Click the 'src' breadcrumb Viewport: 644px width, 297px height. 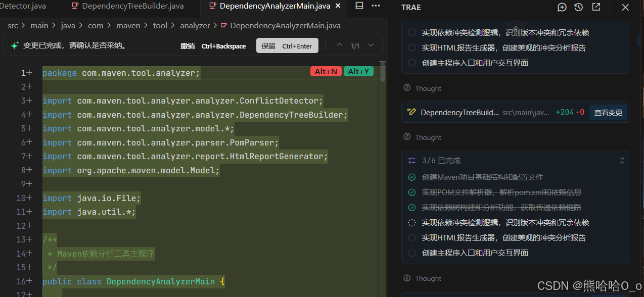point(13,25)
